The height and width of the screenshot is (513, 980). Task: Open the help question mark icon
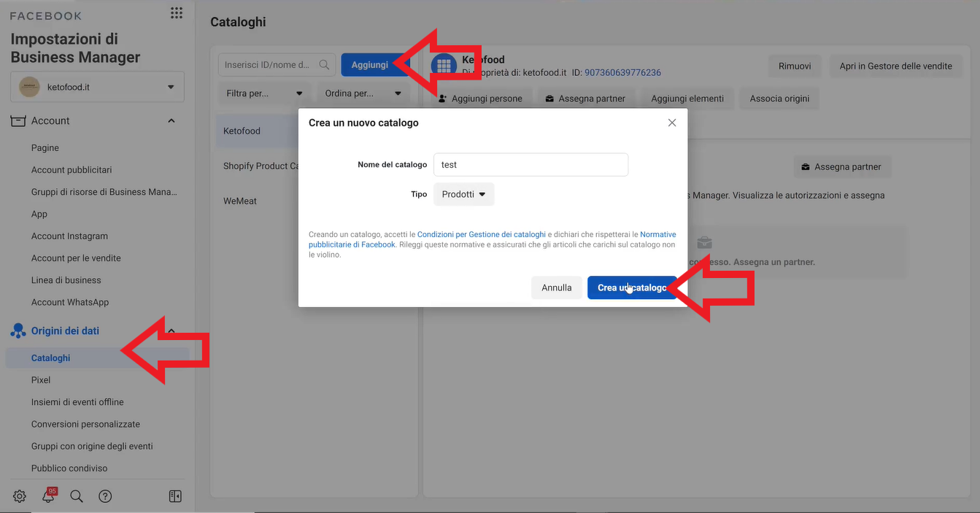(x=105, y=496)
